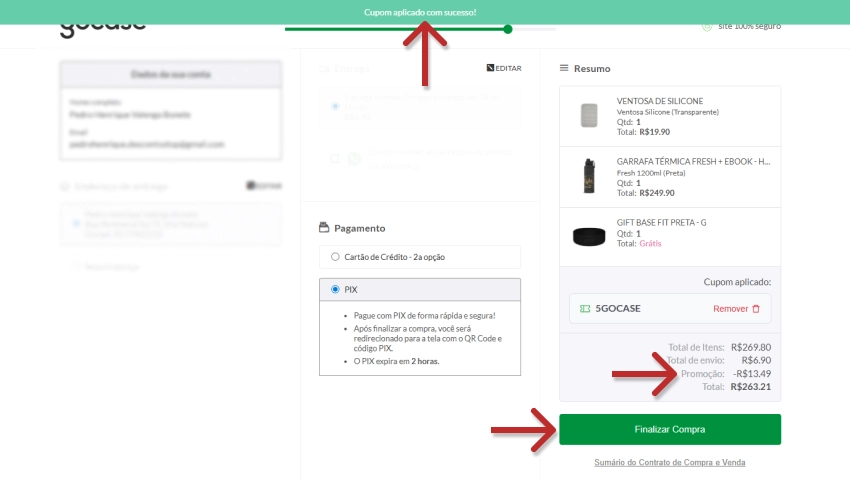Open Sumário do Contrato de Compra e Venda
Screen dimensions: 850x480
click(669, 463)
